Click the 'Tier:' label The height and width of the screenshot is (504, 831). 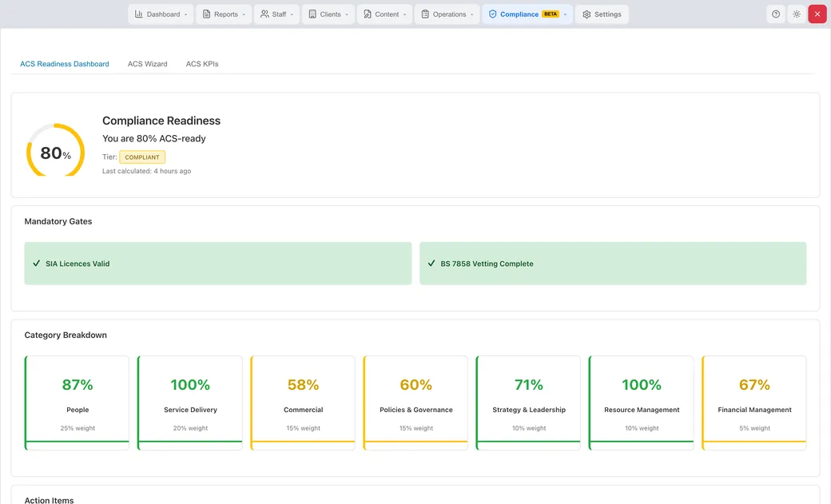point(109,157)
